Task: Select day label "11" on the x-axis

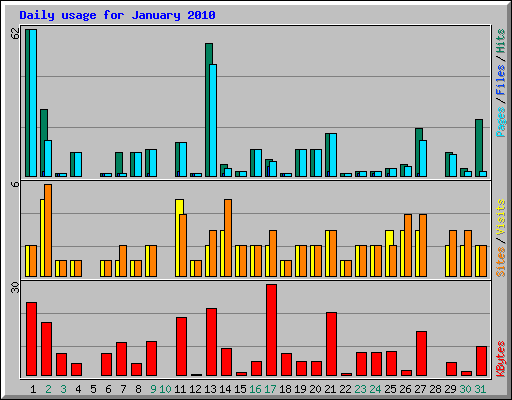Action: pos(180,389)
